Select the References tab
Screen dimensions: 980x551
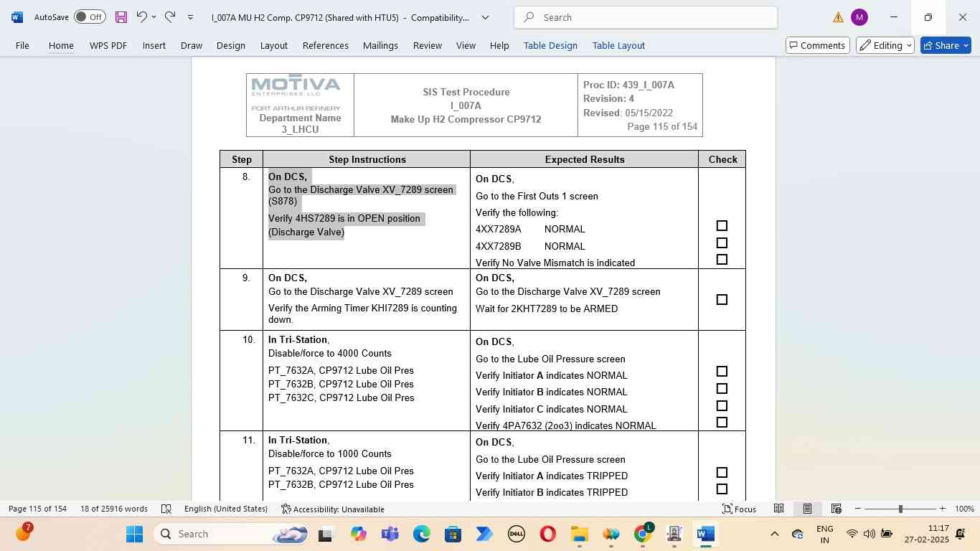tap(325, 45)
